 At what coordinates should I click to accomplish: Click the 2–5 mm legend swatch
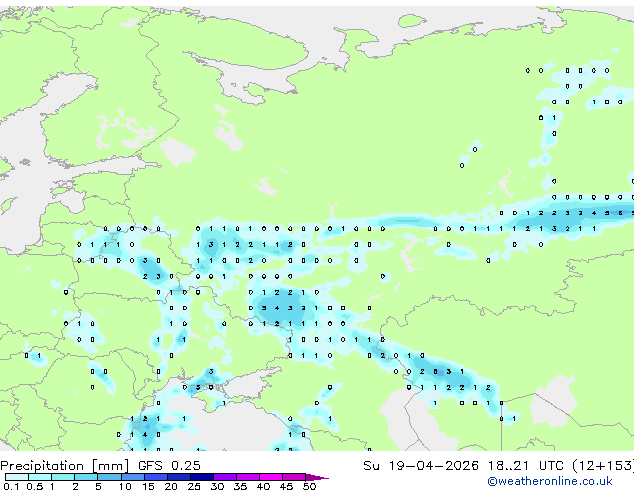click(86, 477)
